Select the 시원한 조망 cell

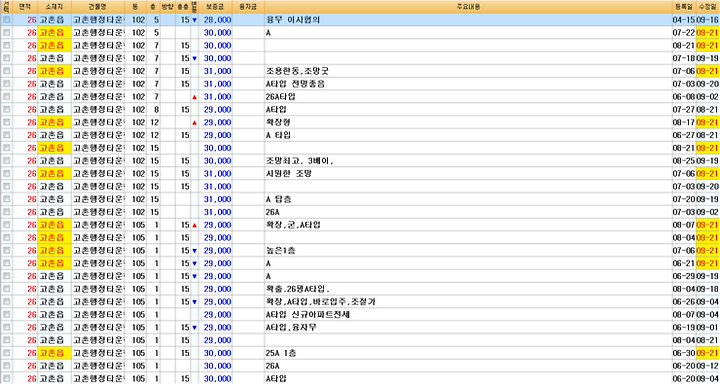(468, 174)
